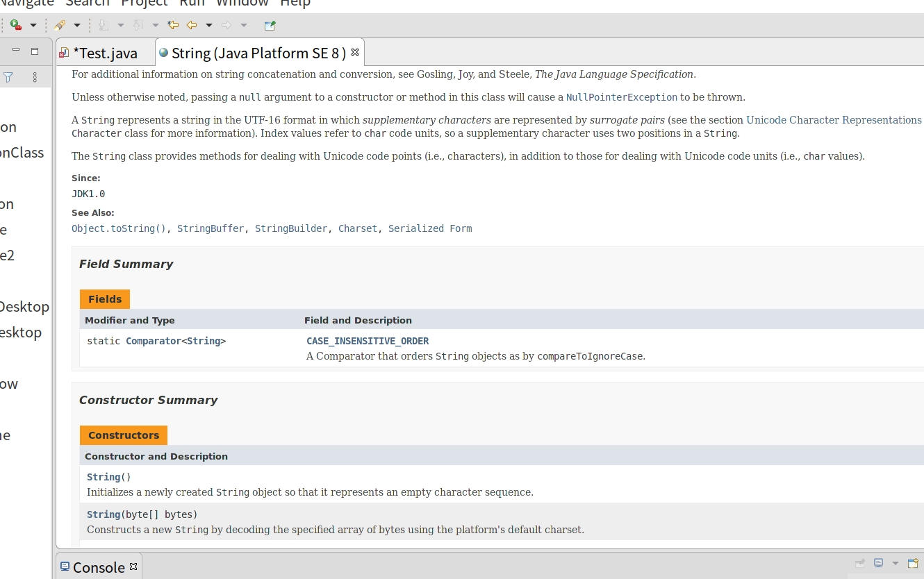Click the Open Console icon
Viewport: 924px width, 579px height.
(x=913, y=563)
